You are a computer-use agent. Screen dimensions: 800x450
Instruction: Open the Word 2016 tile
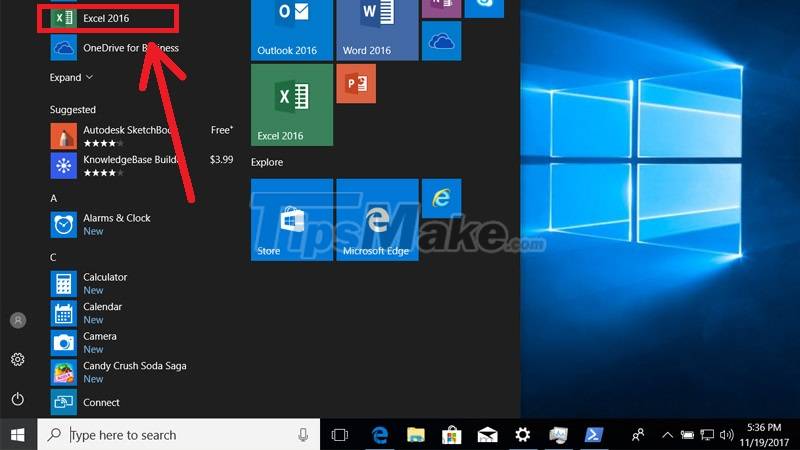coord(378,30)
